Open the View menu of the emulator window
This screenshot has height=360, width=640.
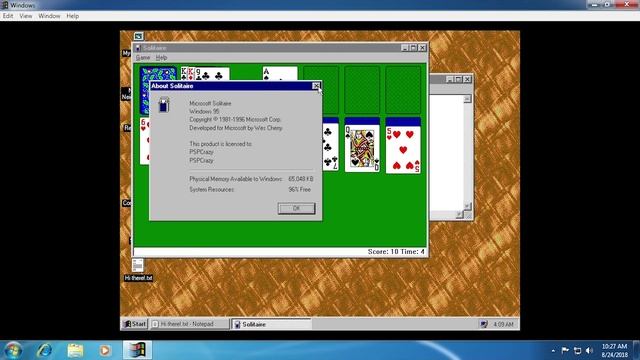[25, 16]
